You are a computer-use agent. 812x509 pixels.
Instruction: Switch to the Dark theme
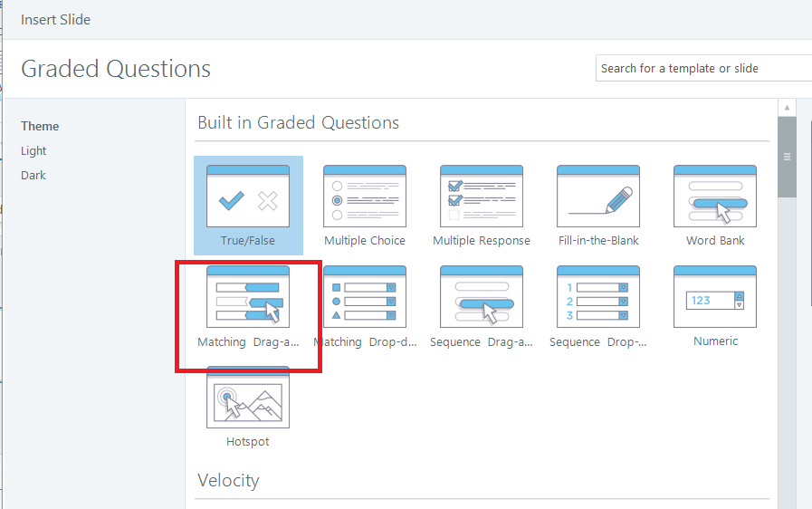33,176
